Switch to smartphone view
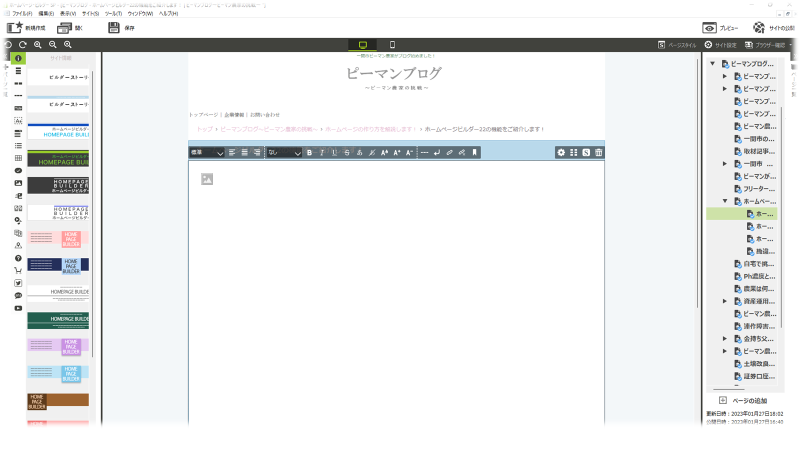The height and width of the screenshot is (450, 800). 392,45
